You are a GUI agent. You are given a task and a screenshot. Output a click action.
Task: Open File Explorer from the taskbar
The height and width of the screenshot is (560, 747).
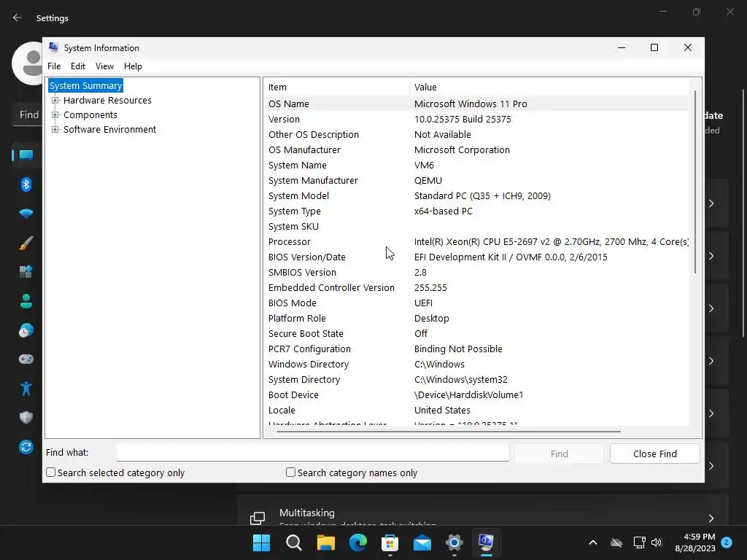pos(326,542)
